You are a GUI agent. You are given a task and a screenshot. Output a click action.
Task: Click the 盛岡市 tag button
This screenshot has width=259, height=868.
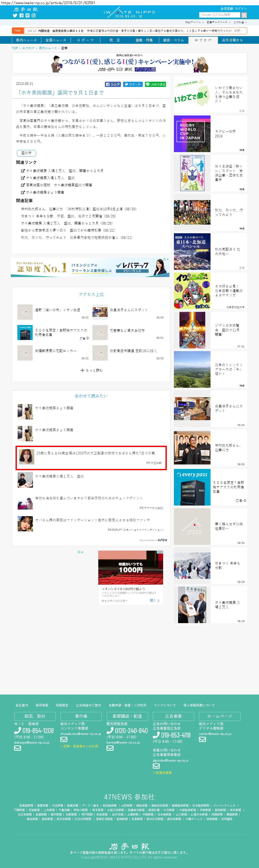(x=26, y=153)
